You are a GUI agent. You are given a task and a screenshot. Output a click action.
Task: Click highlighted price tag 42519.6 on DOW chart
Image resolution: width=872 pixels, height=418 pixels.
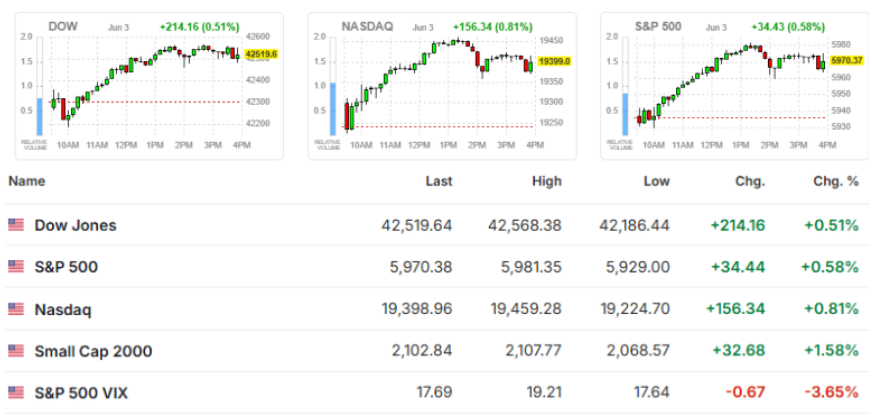click(x=261, y=54)
